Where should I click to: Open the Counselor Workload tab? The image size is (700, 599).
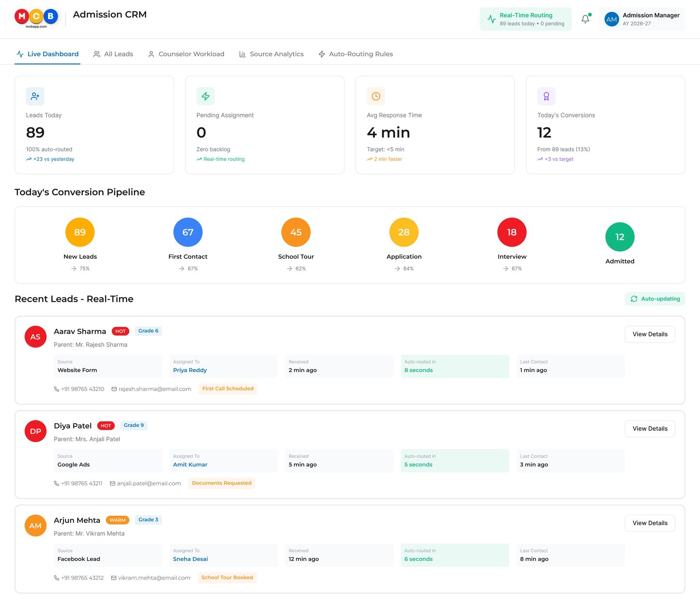pos(186,54)
